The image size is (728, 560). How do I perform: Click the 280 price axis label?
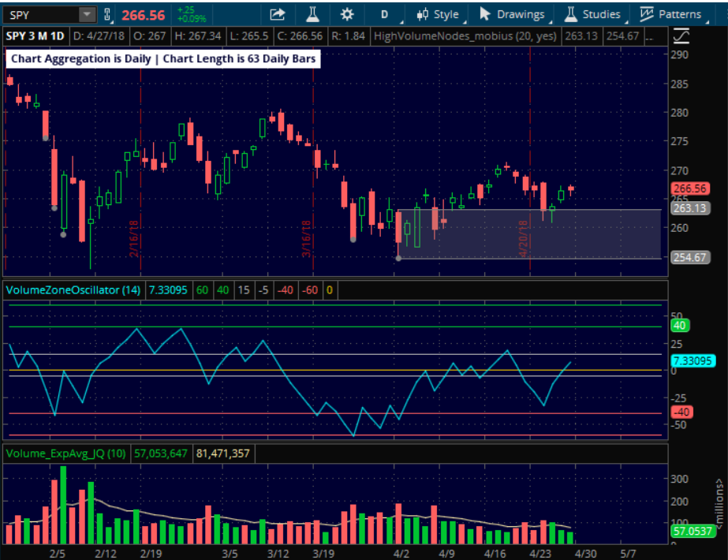679,112
